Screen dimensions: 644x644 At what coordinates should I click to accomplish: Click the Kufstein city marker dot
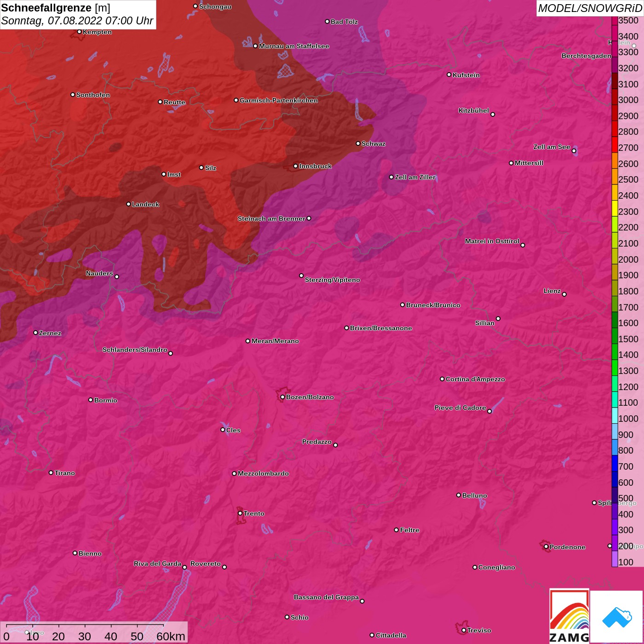pos(449,75)
